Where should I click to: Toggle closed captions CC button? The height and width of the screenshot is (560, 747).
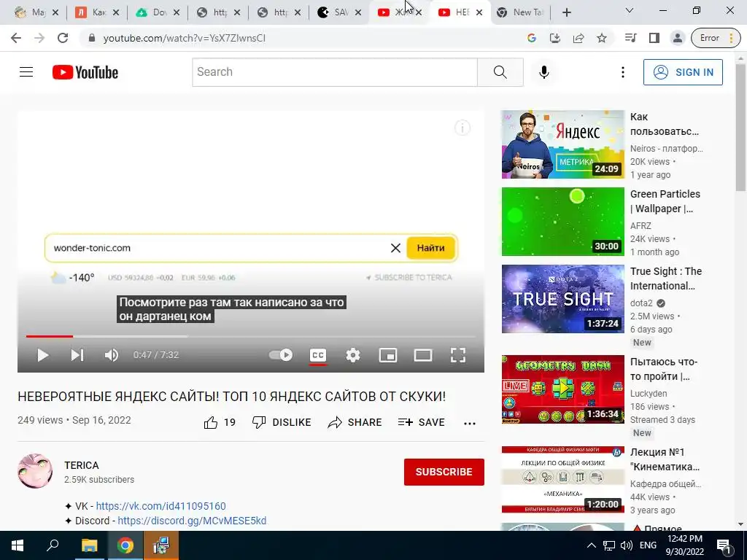[x=318, y=355]
